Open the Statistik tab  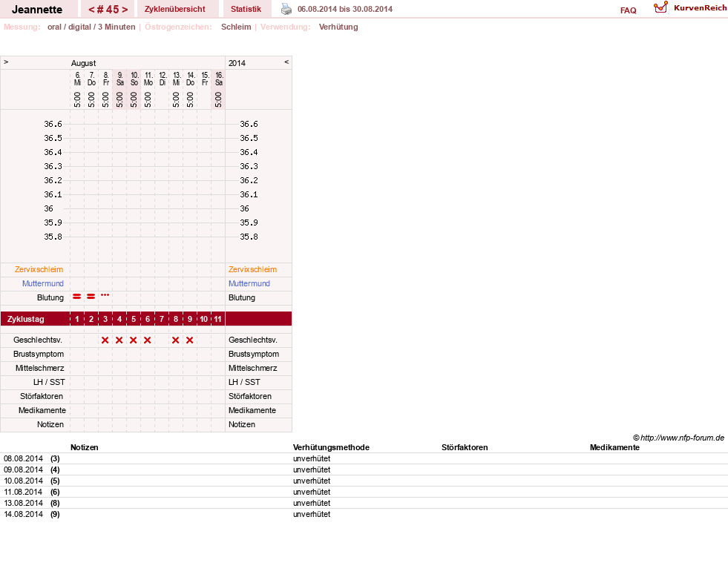246,9
